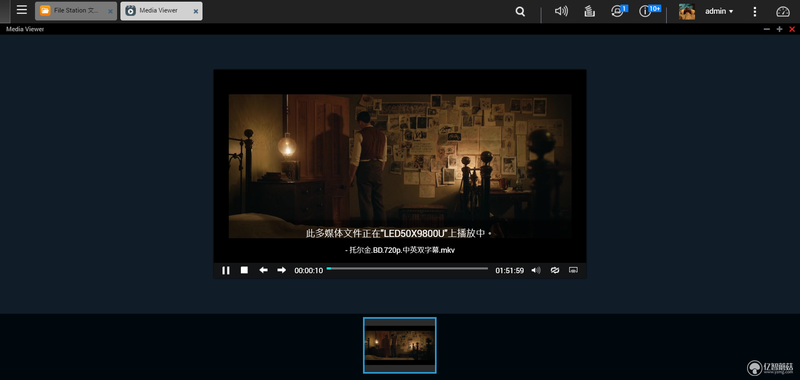This screenshot has width=800, height=380.
Task: Toggle the repeat loop icon in player
Action: pyautogui.click(x=555, y=270)
